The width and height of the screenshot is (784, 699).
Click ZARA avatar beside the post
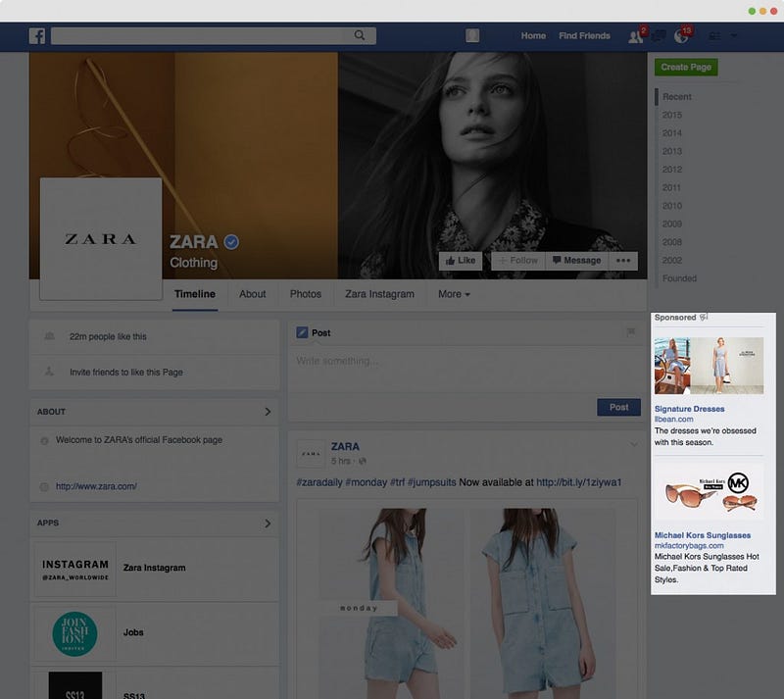[x=311, y=454]
